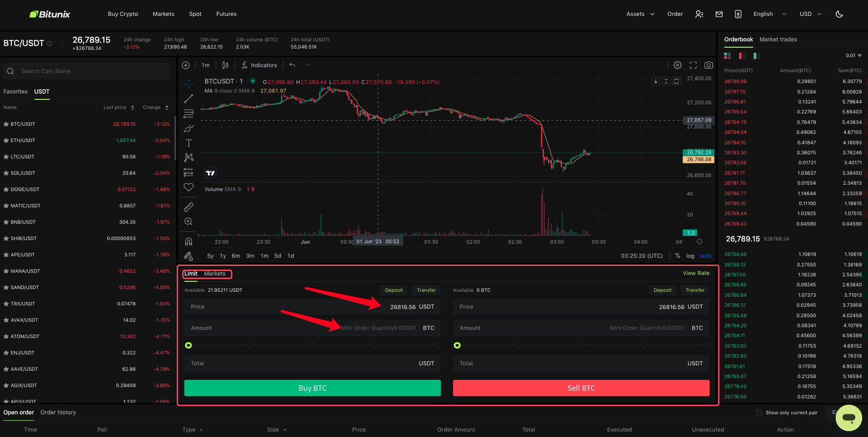The image size is (868, 437).
Task: Expand chart to fullscreen mode
Action: (x=693, y=65)
